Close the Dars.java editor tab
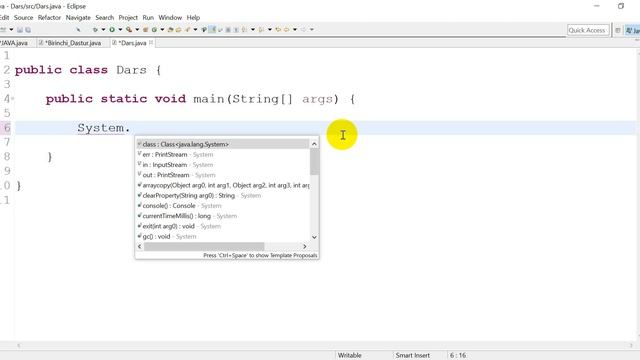This screenshot has height=360, width=640. [x=151, y=42]
